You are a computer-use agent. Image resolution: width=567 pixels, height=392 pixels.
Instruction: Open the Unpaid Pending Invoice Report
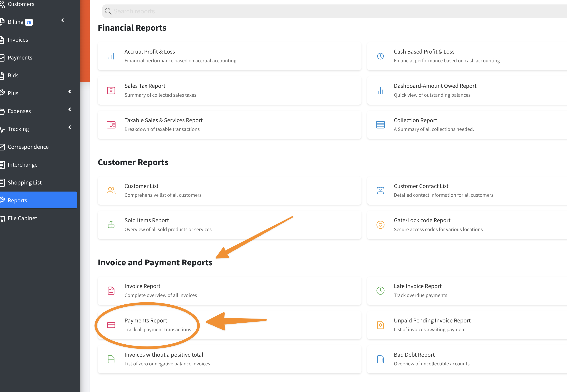tap(432, 321)
